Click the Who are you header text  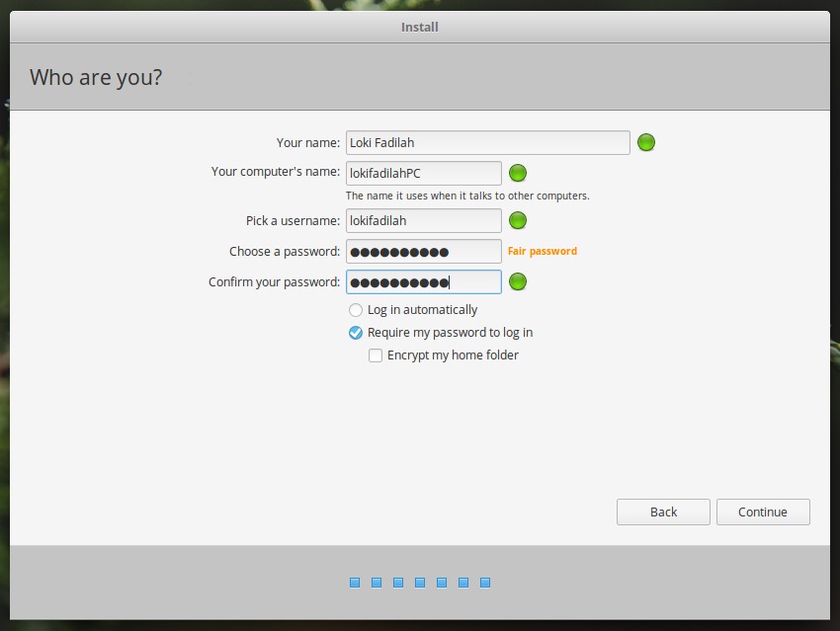95,77
